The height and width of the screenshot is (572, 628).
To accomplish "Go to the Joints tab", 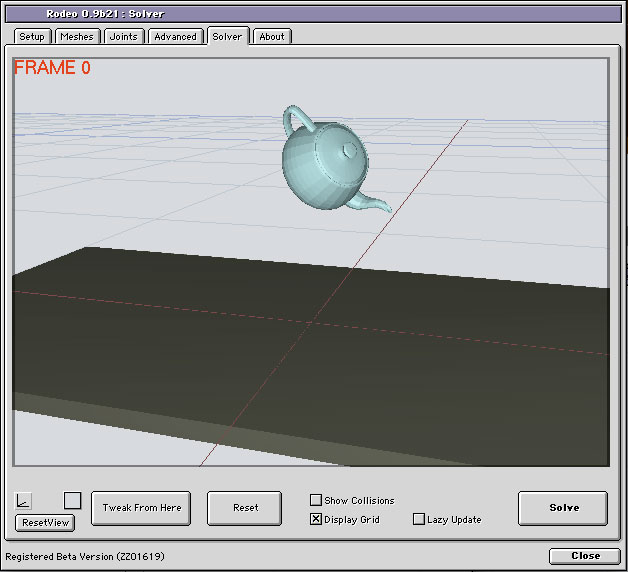I will [123, 36].
